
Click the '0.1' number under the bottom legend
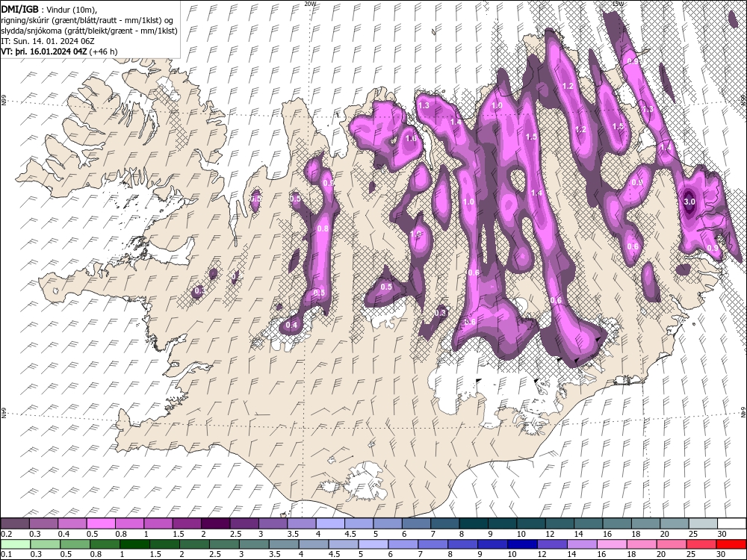pyautogui.click(x=6, y=555)
